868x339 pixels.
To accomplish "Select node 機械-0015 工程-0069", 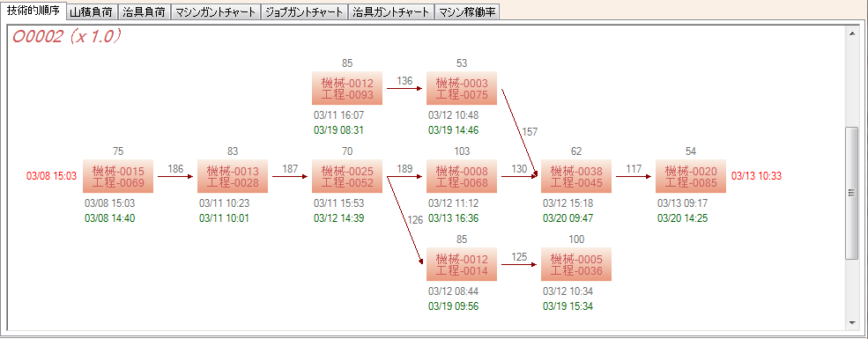I will click(x=118, y=176).
